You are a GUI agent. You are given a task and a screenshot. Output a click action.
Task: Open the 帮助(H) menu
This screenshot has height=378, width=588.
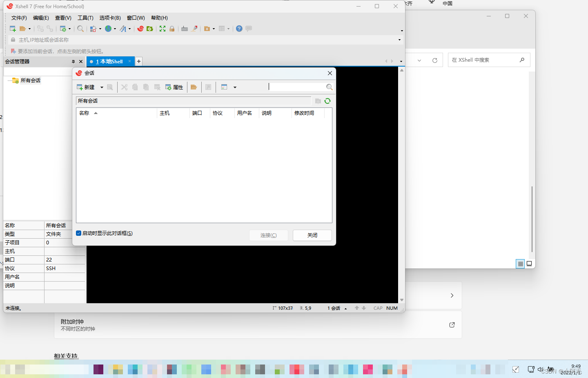pos(159,18)
